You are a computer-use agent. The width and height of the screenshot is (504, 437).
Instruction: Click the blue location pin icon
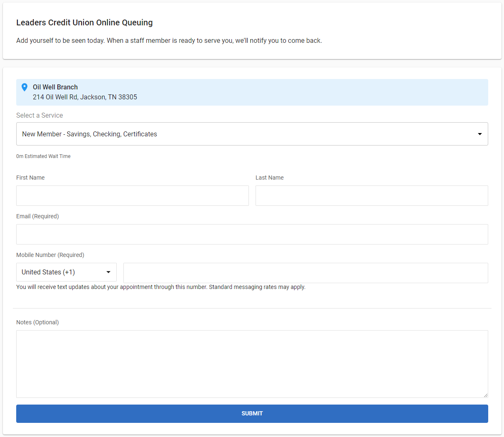25,87
